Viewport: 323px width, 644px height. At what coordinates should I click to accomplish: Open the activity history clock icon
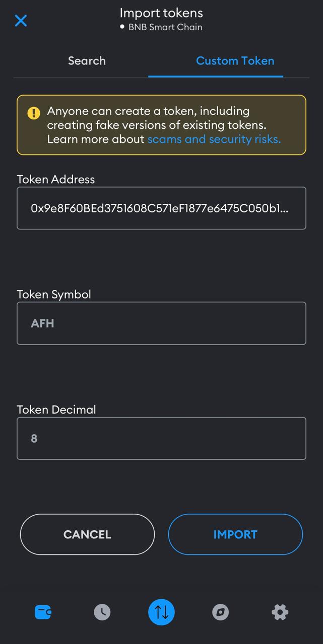coord(102,612)
